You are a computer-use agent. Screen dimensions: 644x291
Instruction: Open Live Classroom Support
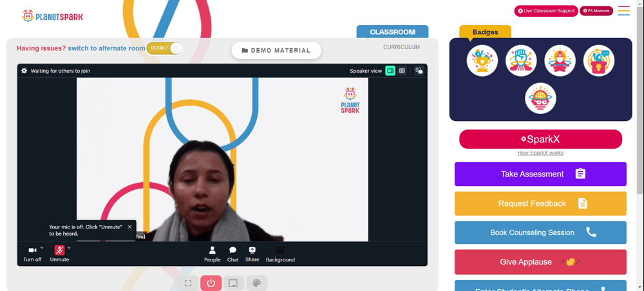point(546,11)
